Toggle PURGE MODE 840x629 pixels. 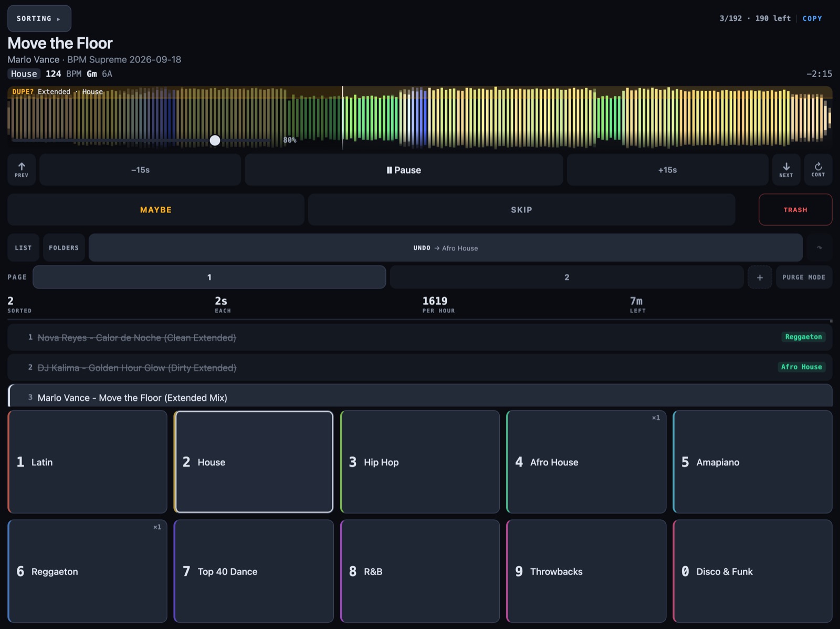[x=804, y=277]
